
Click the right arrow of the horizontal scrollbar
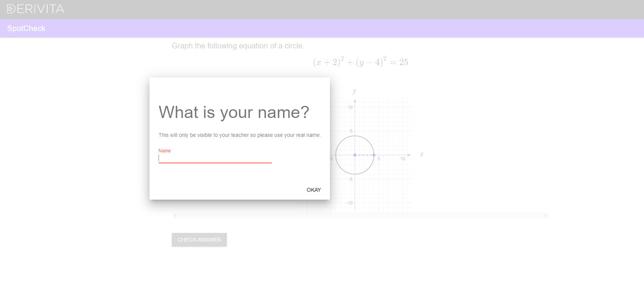tap(545, 216)
